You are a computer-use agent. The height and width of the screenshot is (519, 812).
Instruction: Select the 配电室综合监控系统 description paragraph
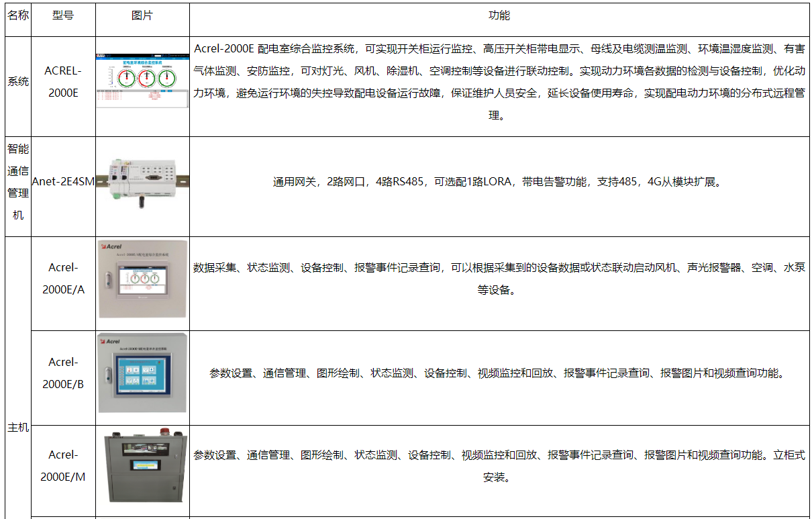[499, 82]
